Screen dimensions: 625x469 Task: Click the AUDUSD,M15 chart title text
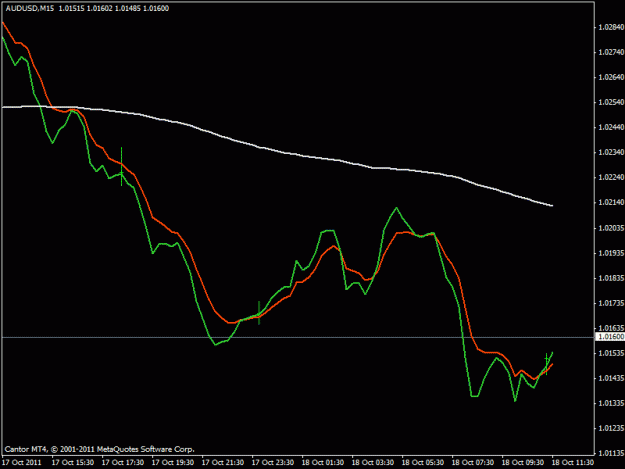[x=30, y=8]
